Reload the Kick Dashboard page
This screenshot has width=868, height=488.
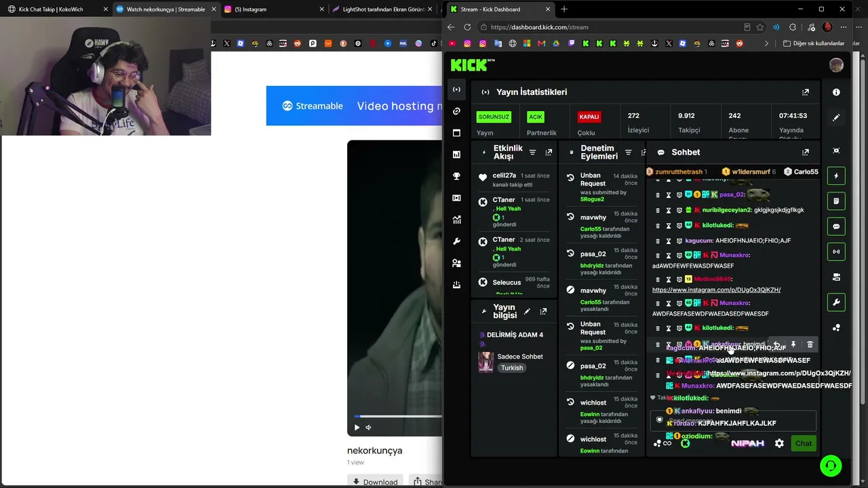pyautogui.click(x=467, y=27)
